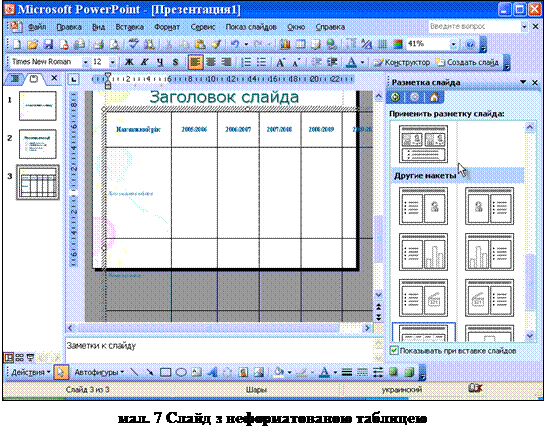Click the Создать слайд button
The width and height of the screenshot is (545, 430).
click(x=467, y=62)
